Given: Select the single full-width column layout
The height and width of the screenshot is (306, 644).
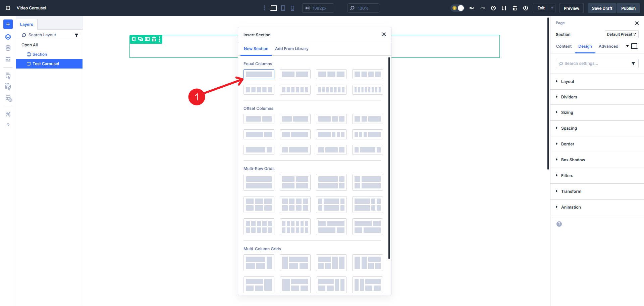Looking at the screenshot, I should 259,74.
